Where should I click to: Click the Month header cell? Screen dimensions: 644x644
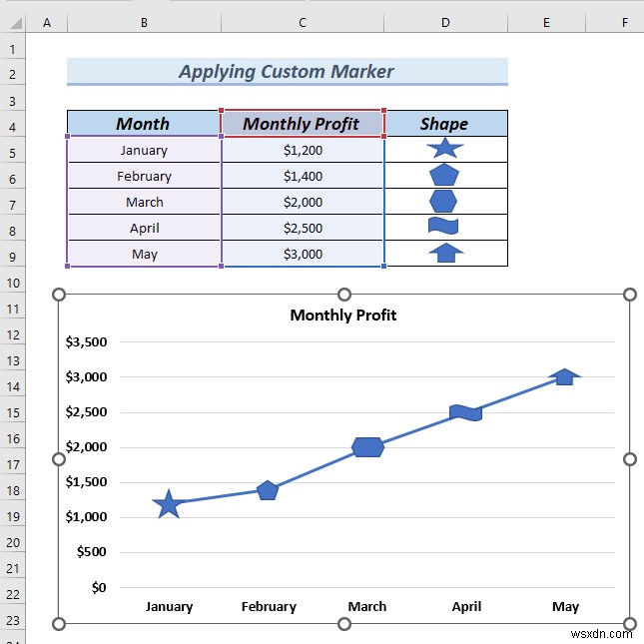click(143, 124)
